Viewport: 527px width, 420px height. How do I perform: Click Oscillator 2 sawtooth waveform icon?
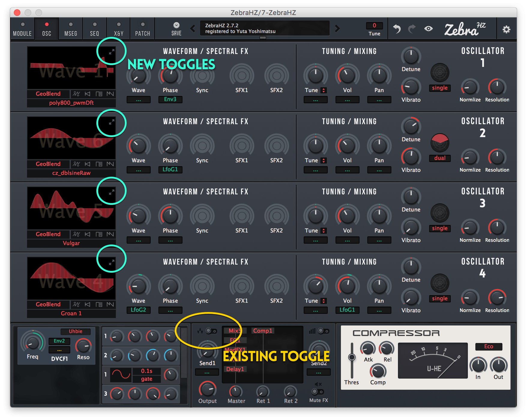point(110,164)
